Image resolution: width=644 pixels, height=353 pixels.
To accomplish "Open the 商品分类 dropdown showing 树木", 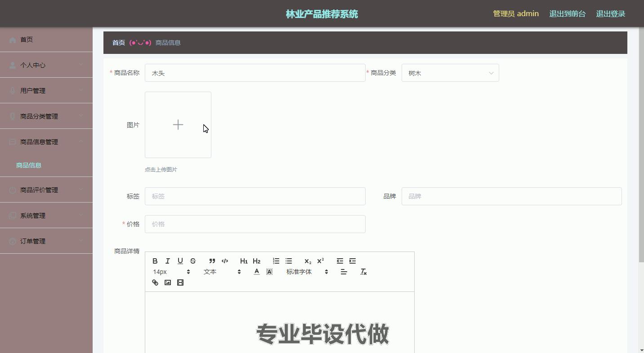I will click(450, 73).
